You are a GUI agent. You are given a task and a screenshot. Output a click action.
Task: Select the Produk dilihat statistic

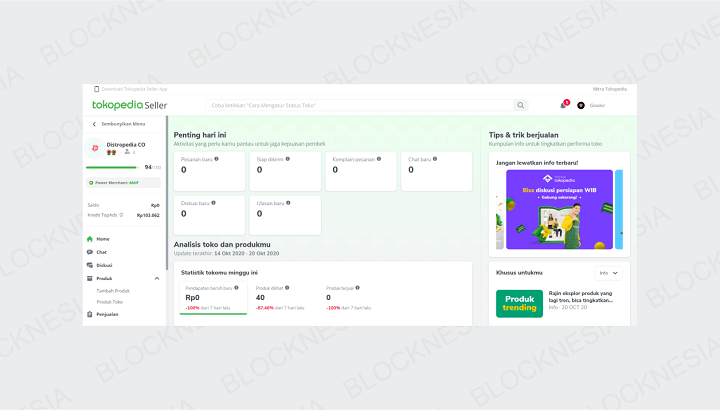[280, 298]
